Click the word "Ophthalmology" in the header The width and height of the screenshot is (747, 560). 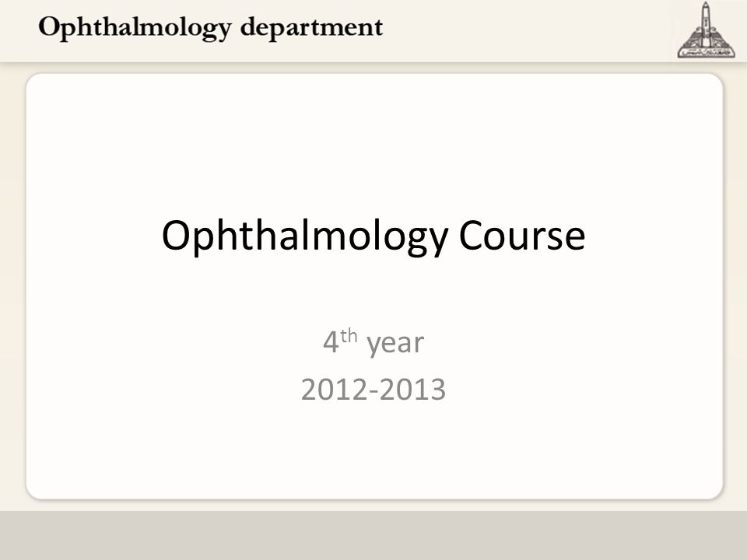point(135,28)
